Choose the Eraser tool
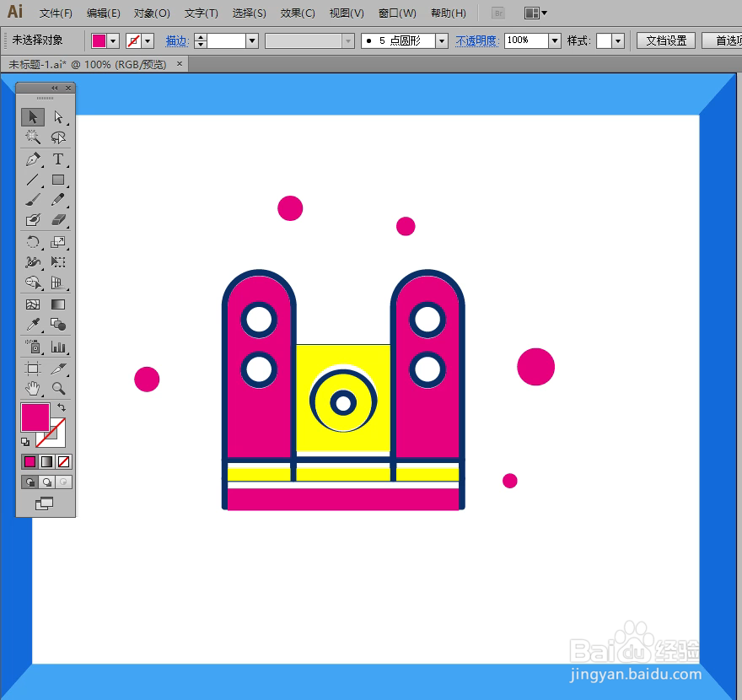The height and width of the screenshot is (700, 742). tap(58, 219)
